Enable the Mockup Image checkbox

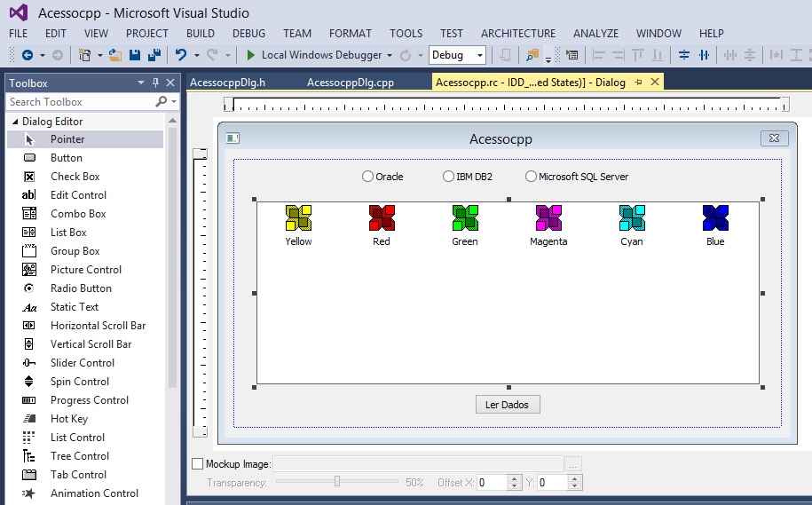click(x=198, y=464)
